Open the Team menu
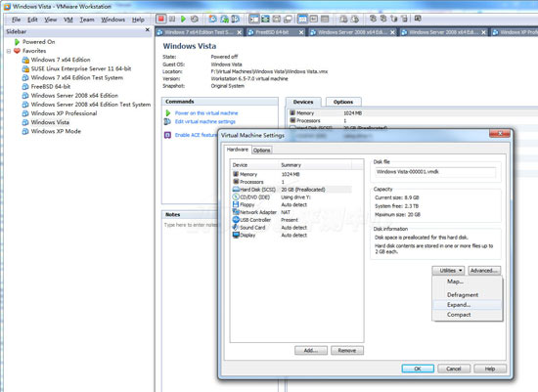 [x=87, y=20]
